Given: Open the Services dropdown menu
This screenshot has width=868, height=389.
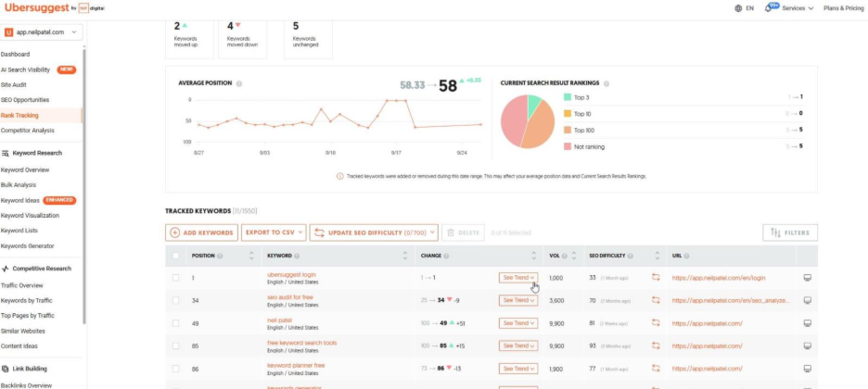Looking at the screenshot, I should point(798,8).
